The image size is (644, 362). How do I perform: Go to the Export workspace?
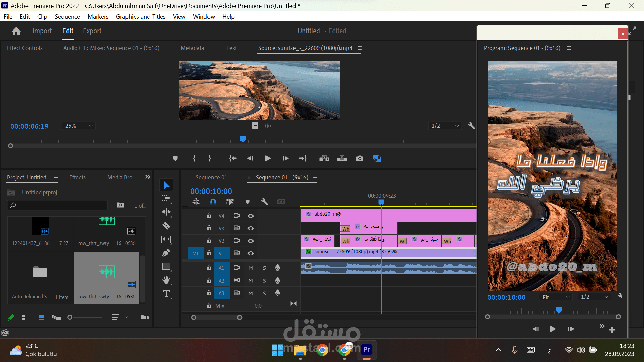pyautogui.click(x=92, y=31)
